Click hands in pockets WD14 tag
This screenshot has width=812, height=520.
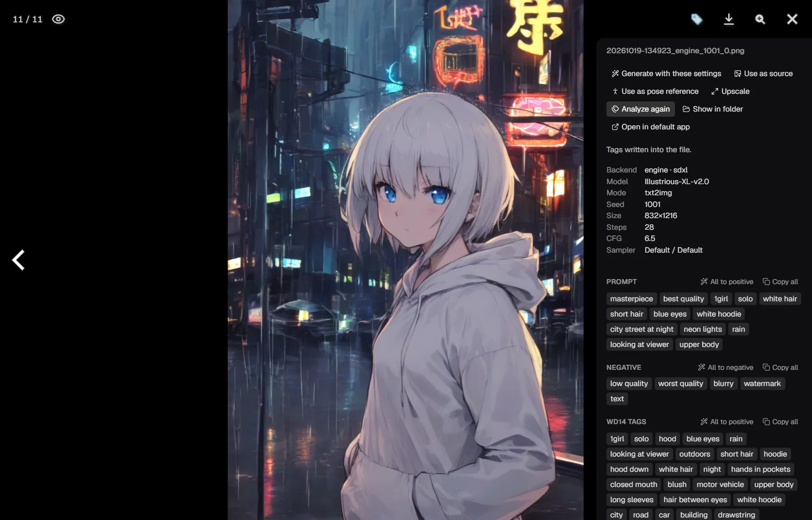click(x=761, y=469)
